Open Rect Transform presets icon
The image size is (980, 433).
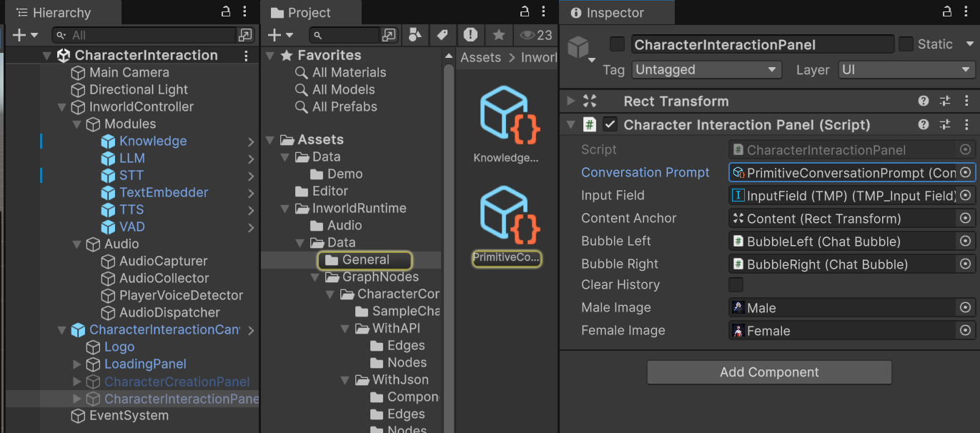945,101
